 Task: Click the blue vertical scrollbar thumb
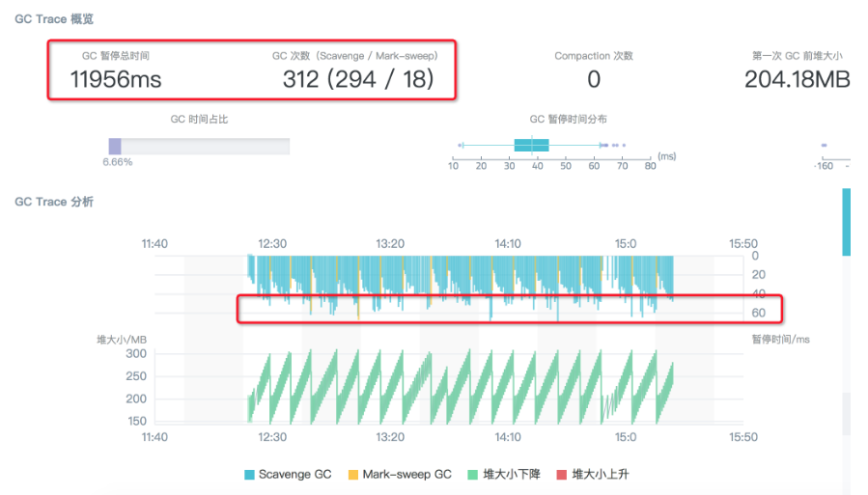[x=847, y=222]
